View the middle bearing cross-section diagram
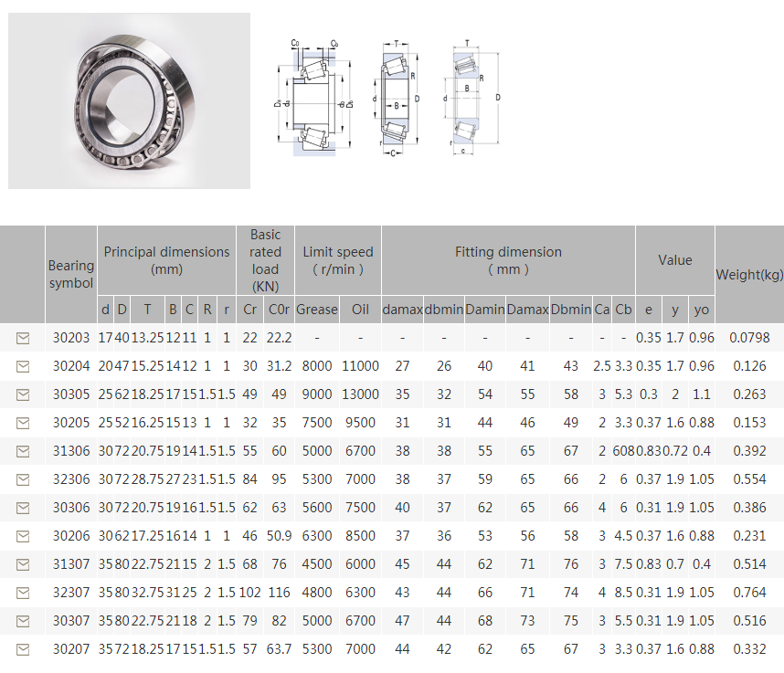The width and height of the screenshot is (784, 673). [397, 99]
